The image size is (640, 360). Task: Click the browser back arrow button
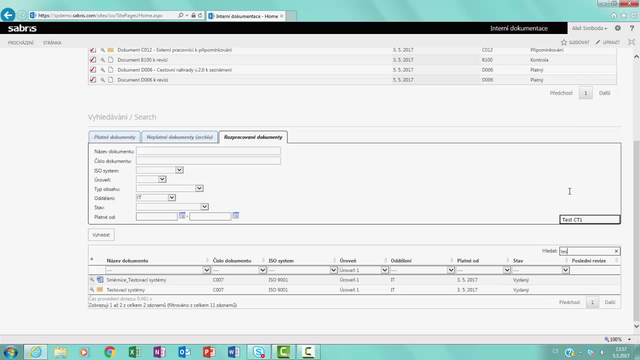[8, 15]
